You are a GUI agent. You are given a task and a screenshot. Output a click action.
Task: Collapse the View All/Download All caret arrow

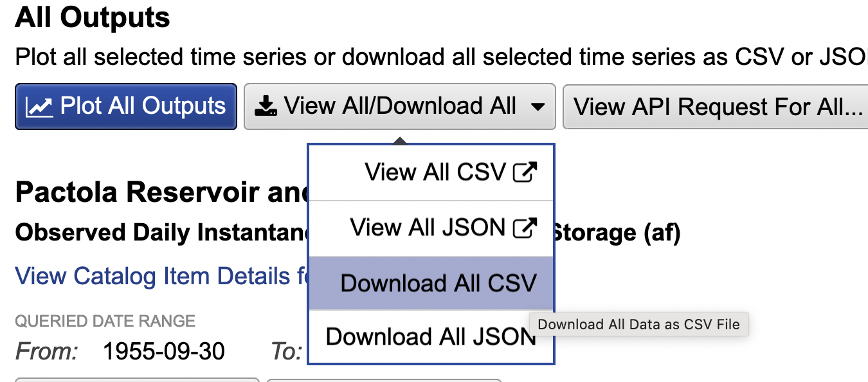[538, 107]
